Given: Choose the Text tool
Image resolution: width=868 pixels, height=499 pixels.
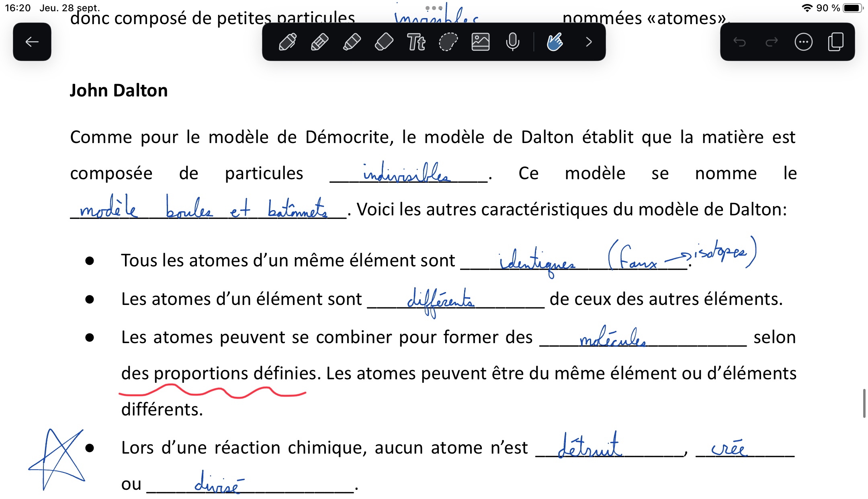Looking at the screenshot, I should click(x=416, y=42).
